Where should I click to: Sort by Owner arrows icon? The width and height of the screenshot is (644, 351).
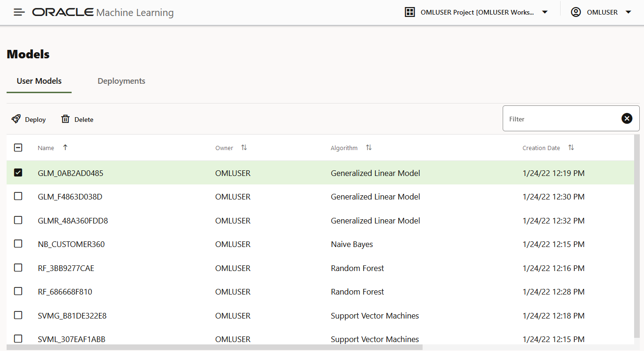(244, 147)
